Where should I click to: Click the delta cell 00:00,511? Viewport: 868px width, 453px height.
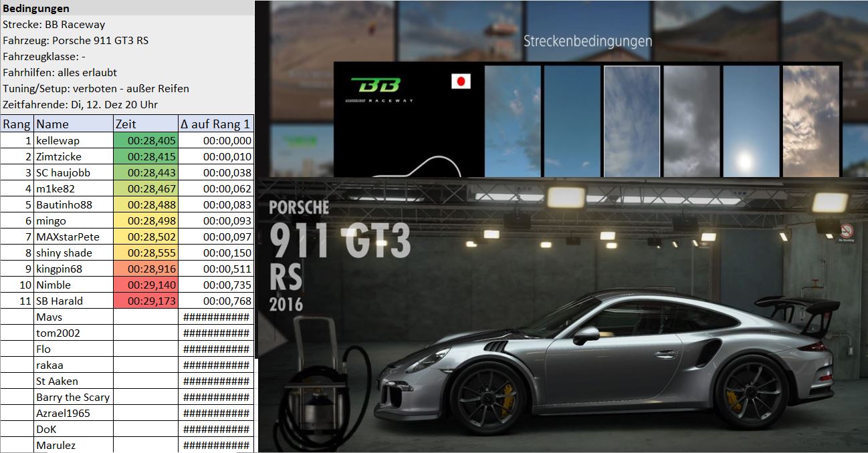click(216, 269)
